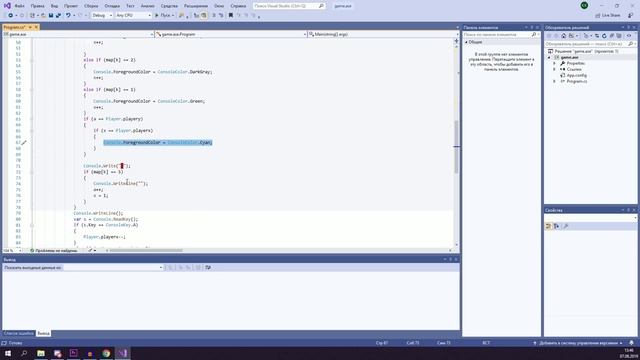Collapse the General group in Toolbox
Screen dimensions: 640x360
(x=466, y=42)
